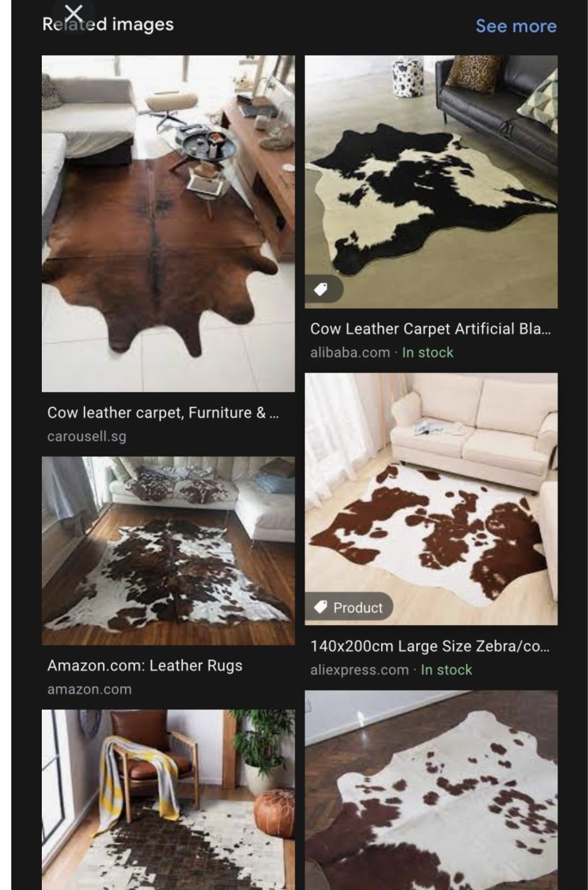Tap the Product tag badge on brown-white rug

pyautogui.click(x=349, y=607)
